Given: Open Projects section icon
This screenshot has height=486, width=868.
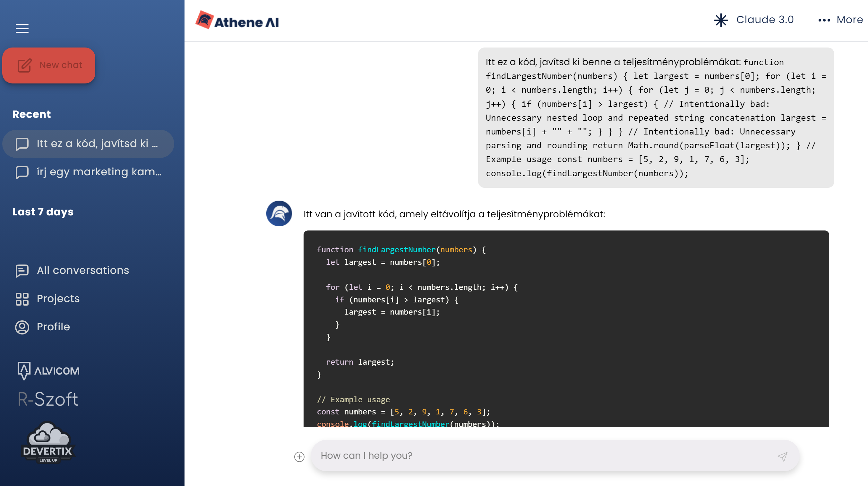Looking at the screenshot, I should tap(22, 298).
